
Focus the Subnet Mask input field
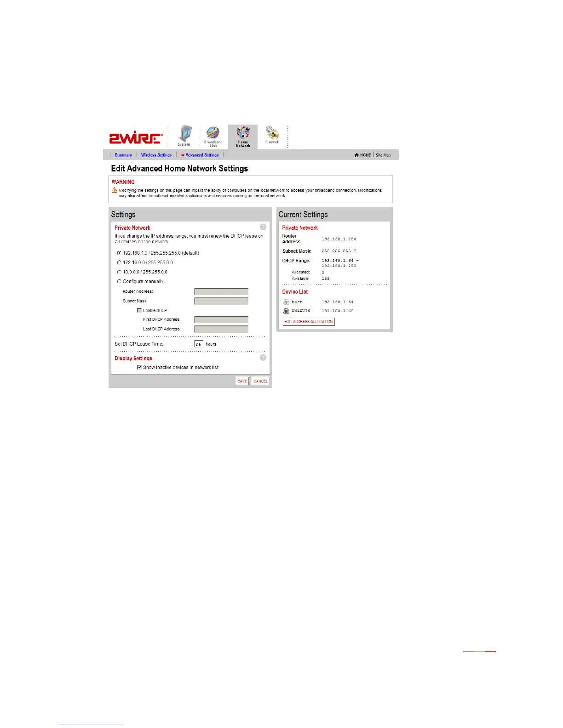point(221,301)
